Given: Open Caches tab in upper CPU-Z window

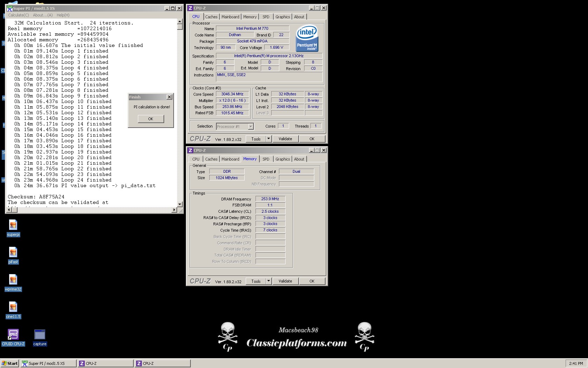Looking at the screenshot, I should pos(211,17).
